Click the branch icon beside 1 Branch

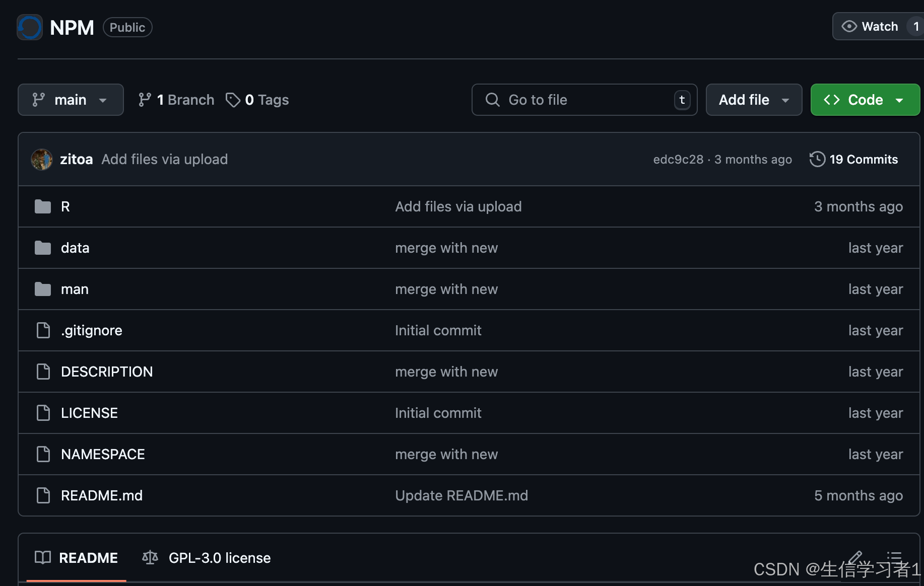tap(145, 100)
